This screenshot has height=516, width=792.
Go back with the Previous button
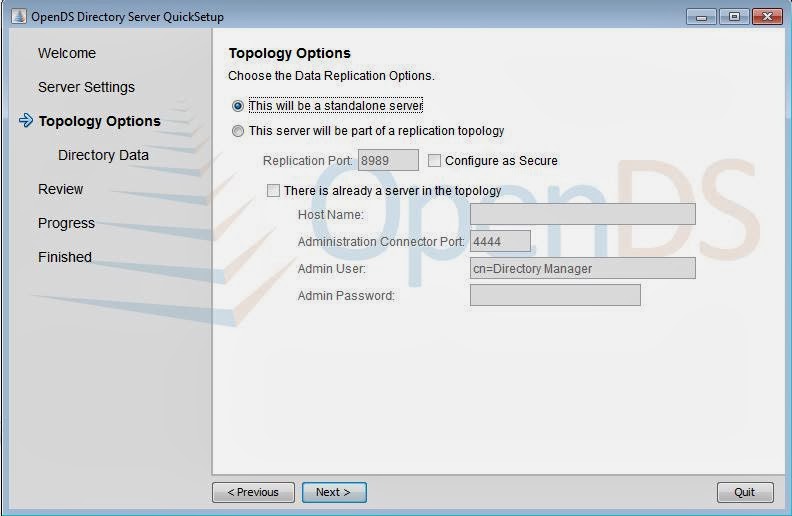tap(253, 492)
